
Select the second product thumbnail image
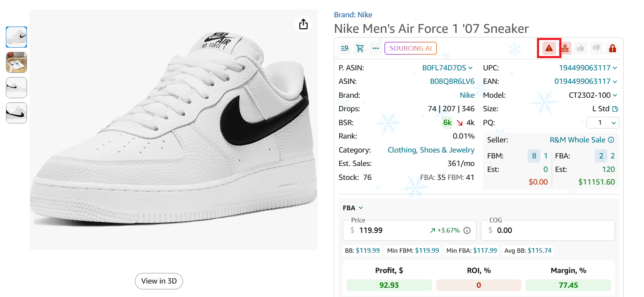pos(16,62)
